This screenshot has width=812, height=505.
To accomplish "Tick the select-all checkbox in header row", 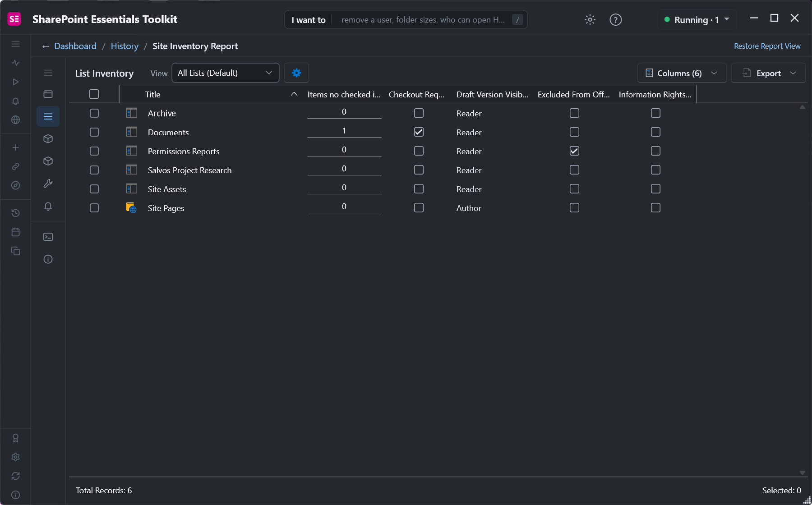I will tap(94, 94).
